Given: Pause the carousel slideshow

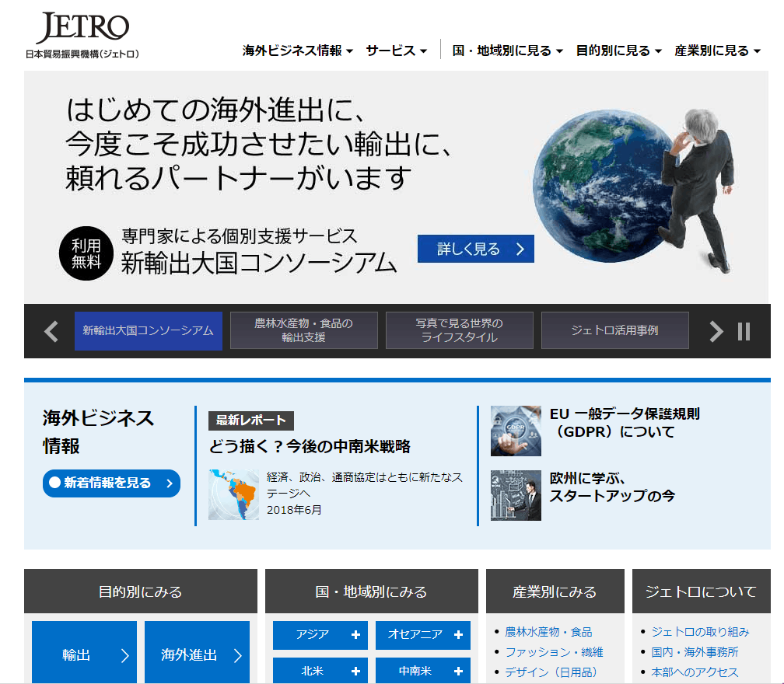Looking at the screenshot, I should [x=744, y=331].
